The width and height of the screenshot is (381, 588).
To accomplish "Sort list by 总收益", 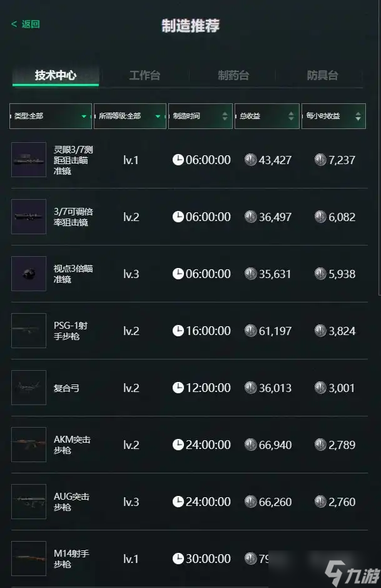I will [x=267, y=116].
